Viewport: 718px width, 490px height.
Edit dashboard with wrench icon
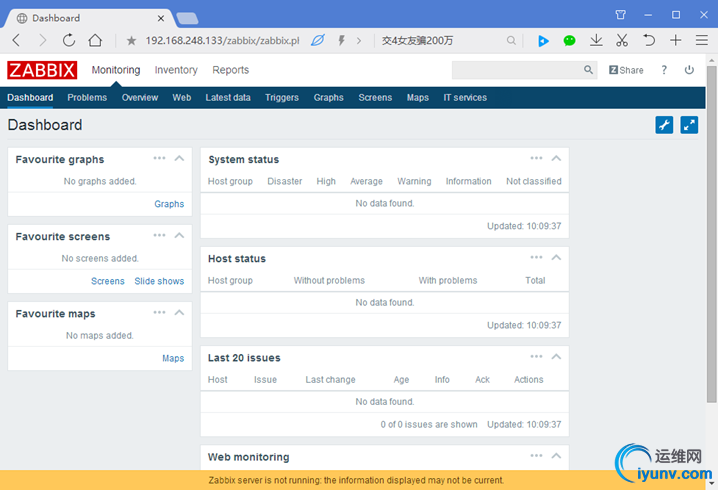[x=664, y=125]
